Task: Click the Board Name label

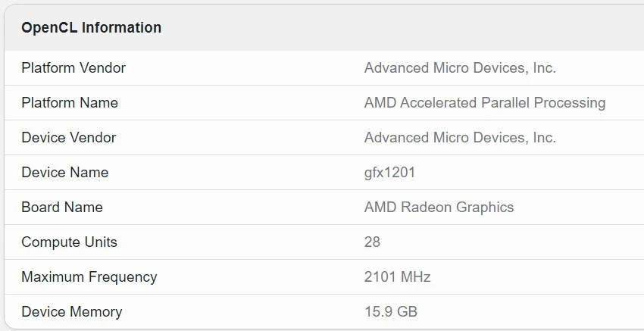Action: click(62, 208)
